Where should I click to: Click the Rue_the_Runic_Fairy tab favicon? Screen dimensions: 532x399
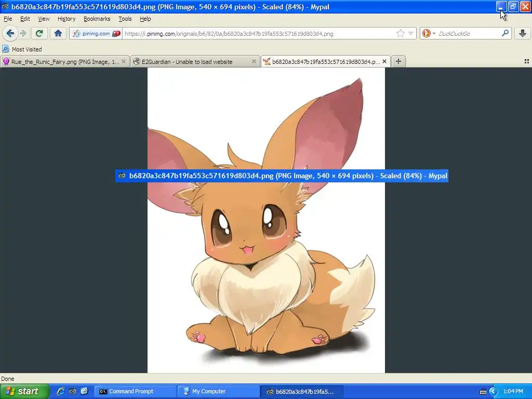pyautogui.click(x=6, y=61)
